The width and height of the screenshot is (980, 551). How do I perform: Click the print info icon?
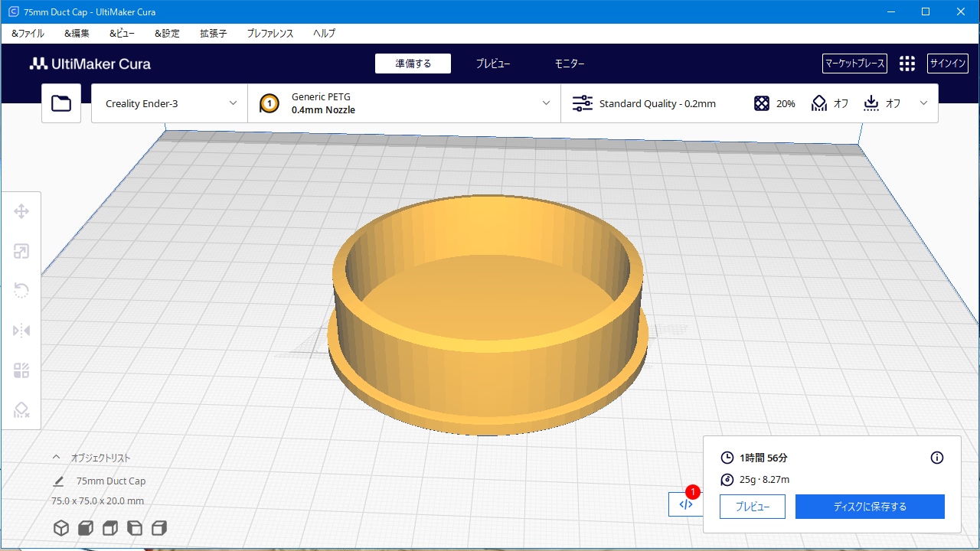point(936,458)
